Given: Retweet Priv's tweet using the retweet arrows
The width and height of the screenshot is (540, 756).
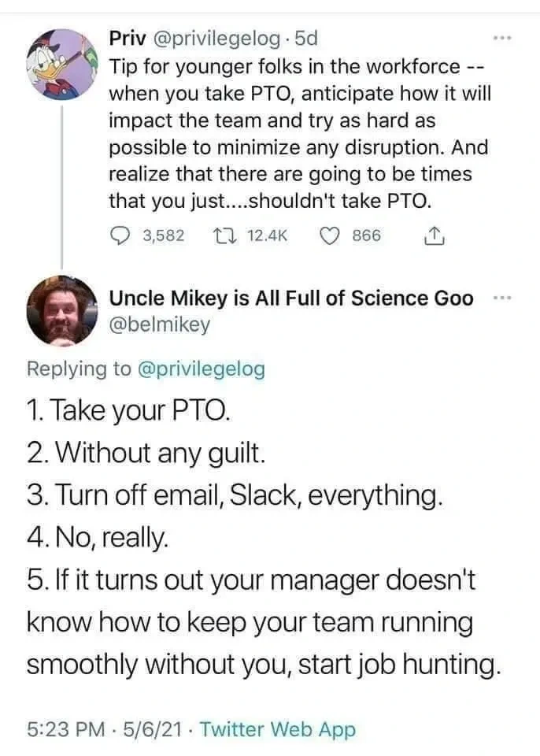Looking at the screenshot, I should pos(226,234).
